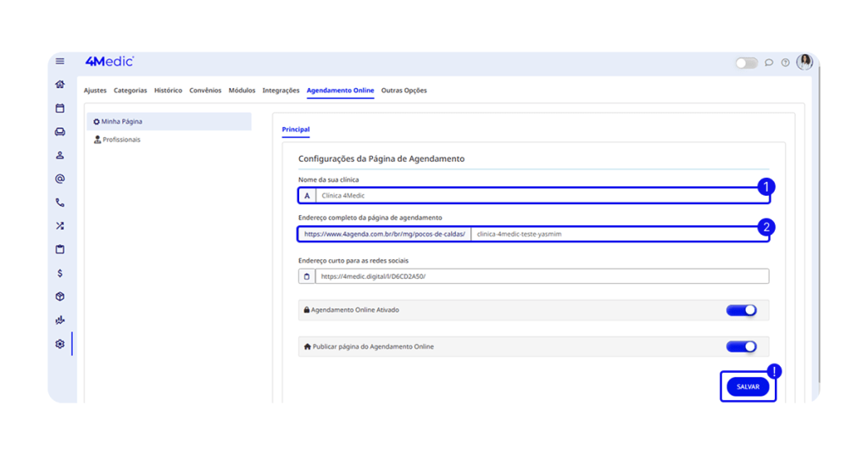868x455 pixels.
Task: Open the calendar icon in the sidebar
Action: pyautogui.click(x=59, y=108)
